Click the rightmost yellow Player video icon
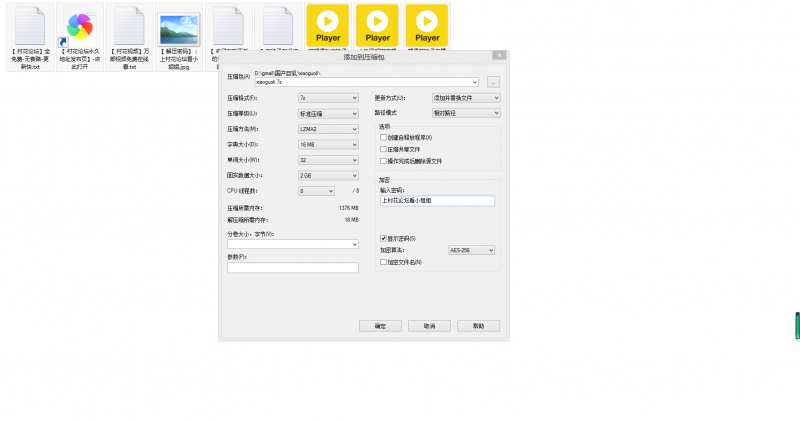 pyautogui.click(x=427, y=24)
